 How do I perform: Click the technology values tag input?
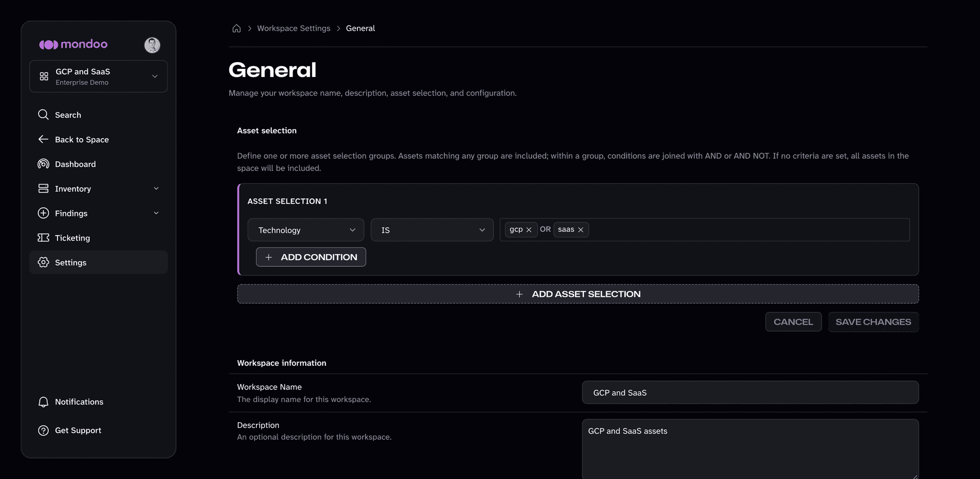tap(704, 230)
